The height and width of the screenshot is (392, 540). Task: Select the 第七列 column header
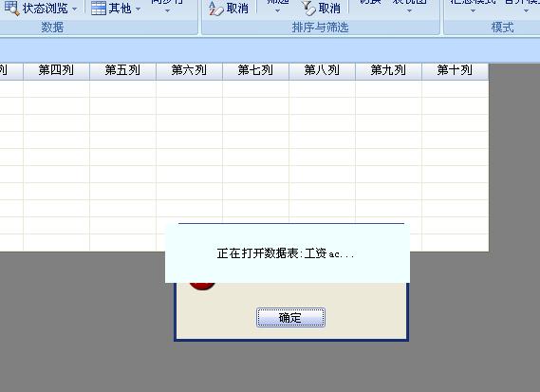pyautogui.click(x=256, y=71)
